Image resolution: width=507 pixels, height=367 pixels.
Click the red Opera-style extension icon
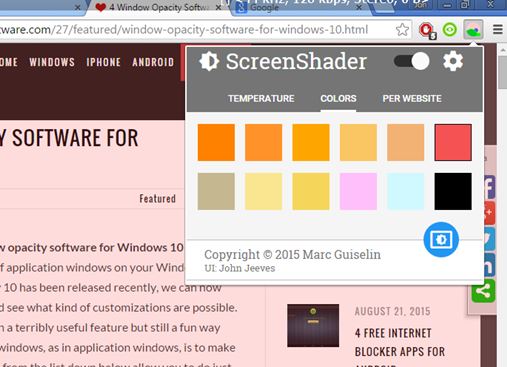[427, 30]
